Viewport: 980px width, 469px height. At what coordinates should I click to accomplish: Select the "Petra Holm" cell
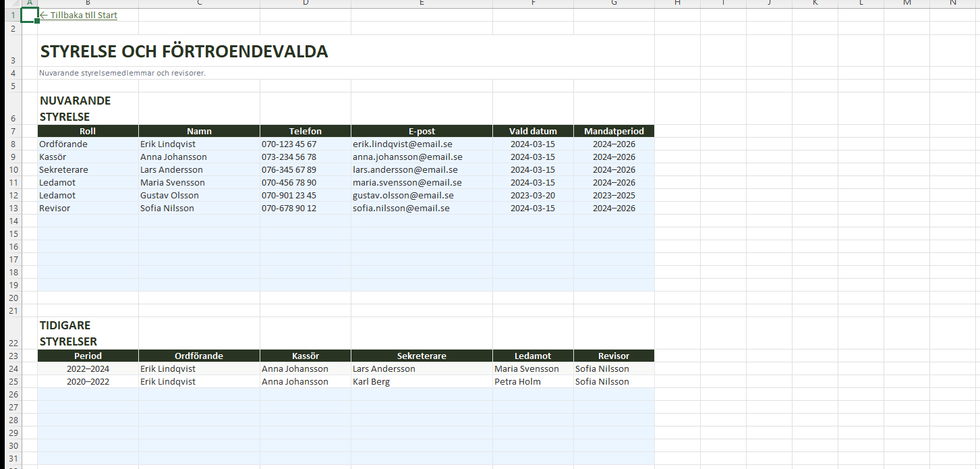(517, 381)
